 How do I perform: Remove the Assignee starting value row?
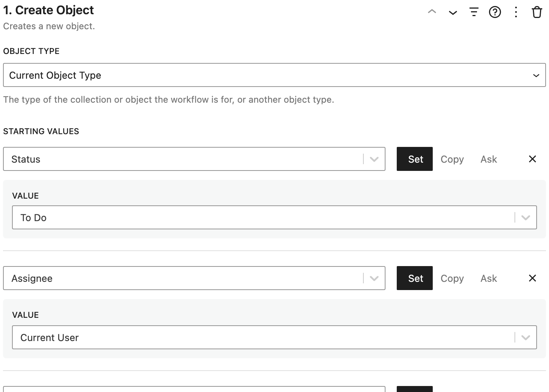click(532, 278)
